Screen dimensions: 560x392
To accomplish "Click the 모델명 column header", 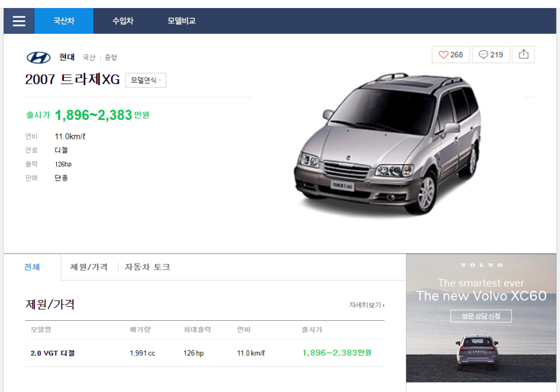I will 41,329.
